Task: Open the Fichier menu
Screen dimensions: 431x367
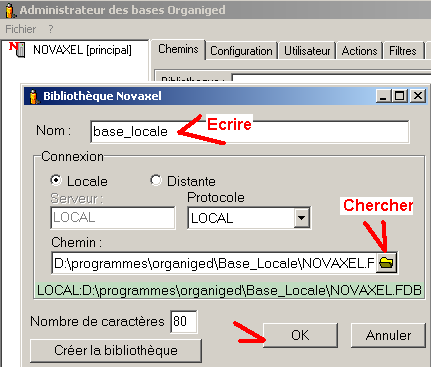Action: (21, 29)
